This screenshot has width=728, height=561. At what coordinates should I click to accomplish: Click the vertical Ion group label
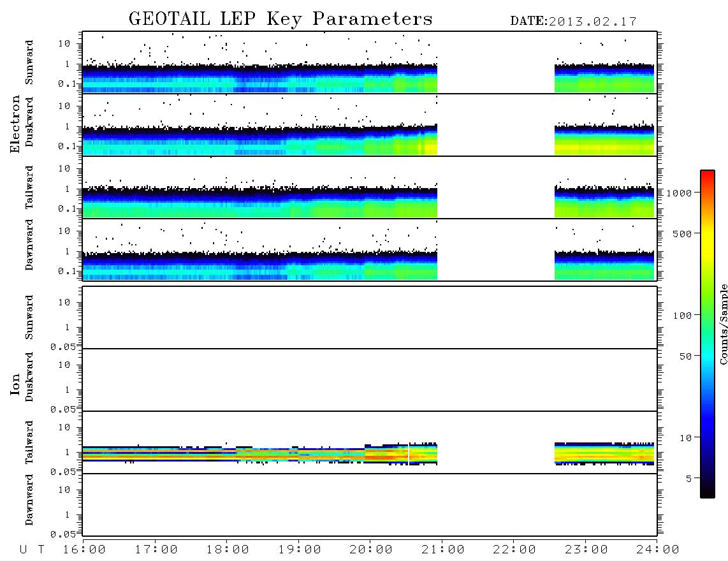click(x=15, y=384)
